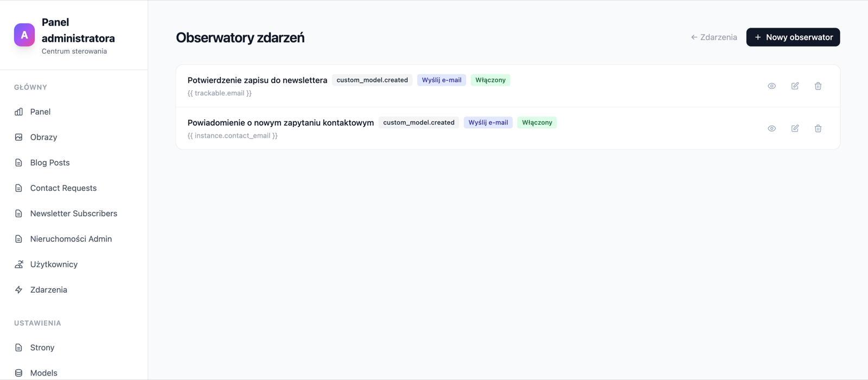The width and height of the screenshot is (868, 380).
Task: Click custom_model.created tag on contact inquiry row
Action: (419, 123)
